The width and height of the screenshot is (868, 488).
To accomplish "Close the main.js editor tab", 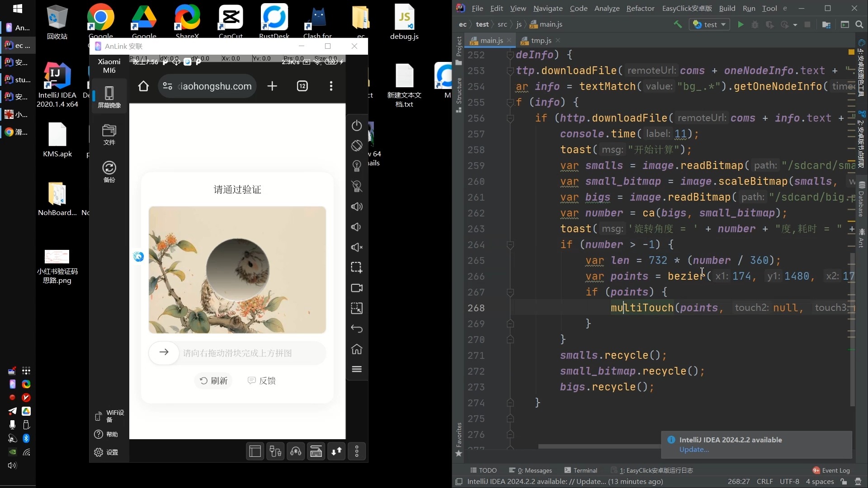I will coord(509,40).
